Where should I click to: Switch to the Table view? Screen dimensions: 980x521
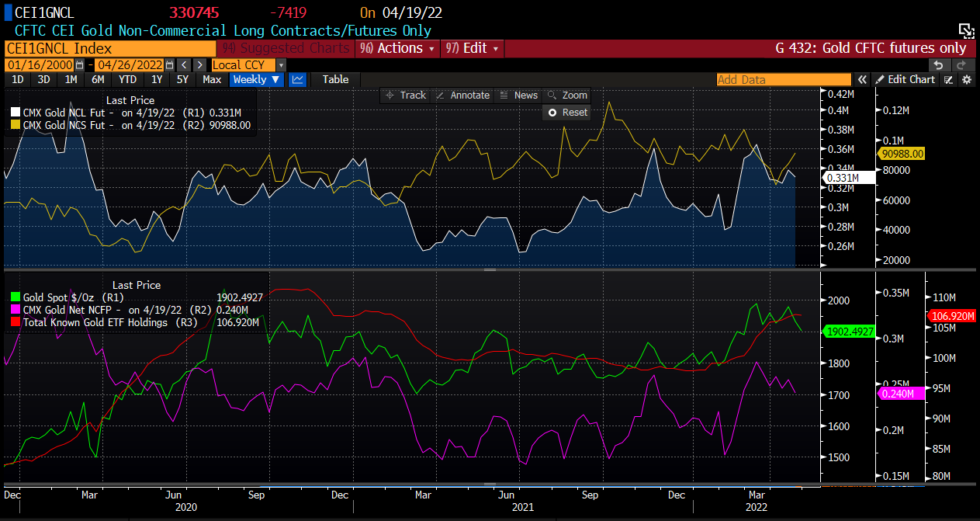tap(335, 79)
